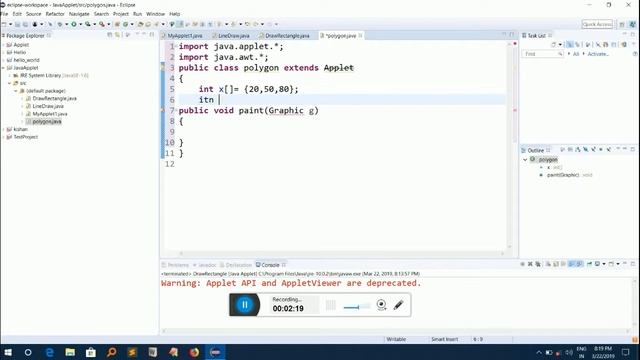This screenshot has width=640, height=360.
Task: Click the Windows Start button
Action: [x=8, y=352]
